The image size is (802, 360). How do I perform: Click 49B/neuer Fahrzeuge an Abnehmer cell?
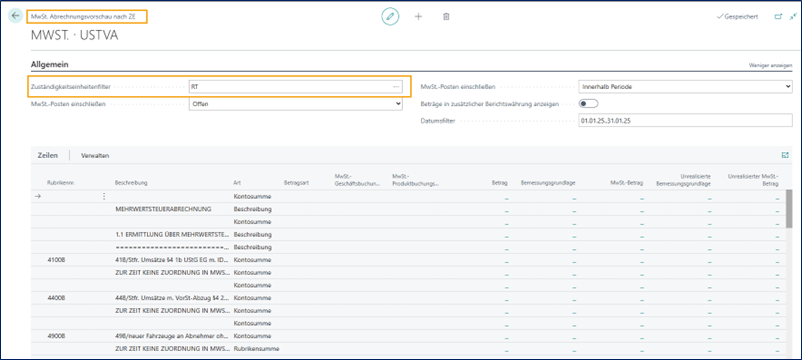click(x=172, y=335)
